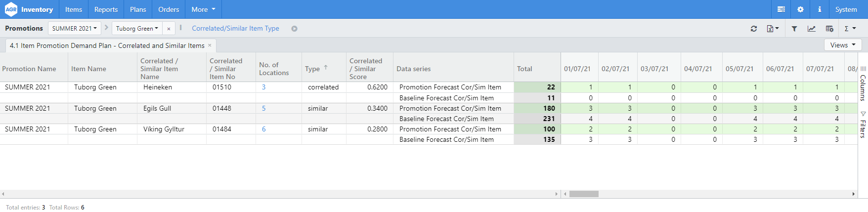Open the Orders menu
The image size is (868, 212).
169,9
